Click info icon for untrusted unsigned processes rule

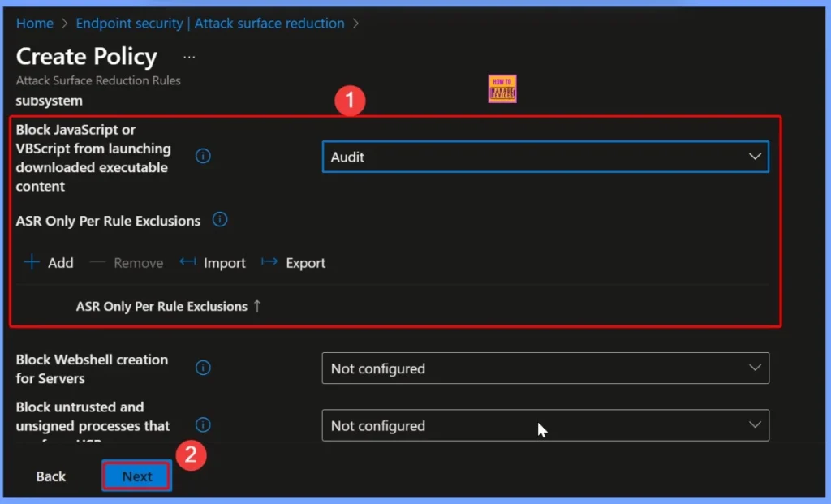[x=204, y=424]
